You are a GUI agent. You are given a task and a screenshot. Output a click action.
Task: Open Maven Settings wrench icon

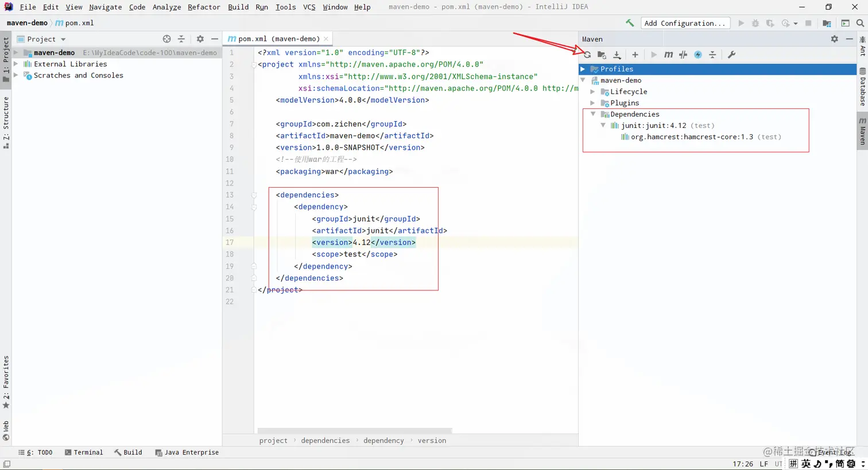tap(731, 55)
